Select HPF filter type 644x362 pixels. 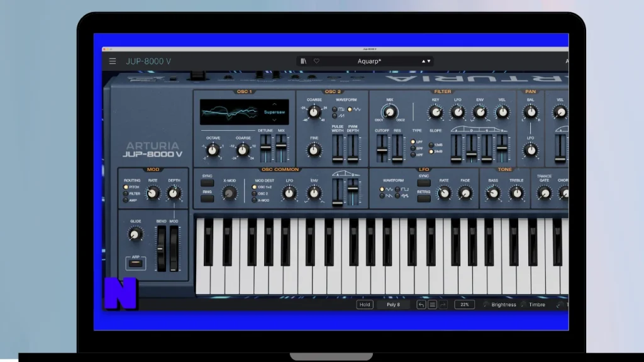[413, 155]
